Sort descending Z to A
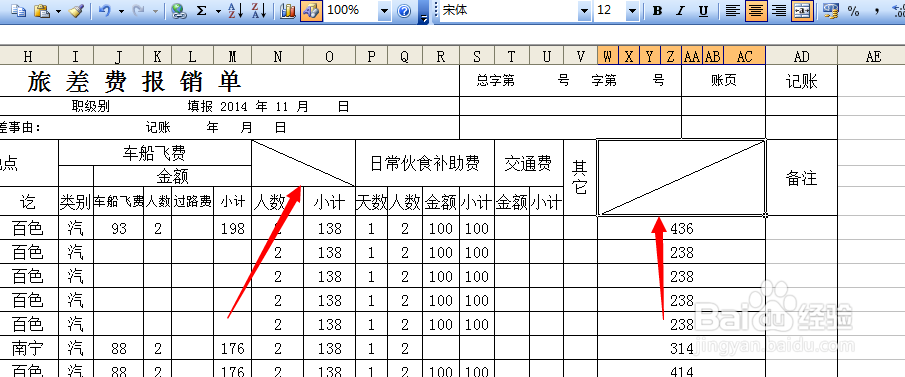The width and height of the screenshot is (905, 377). click(259, 10)
